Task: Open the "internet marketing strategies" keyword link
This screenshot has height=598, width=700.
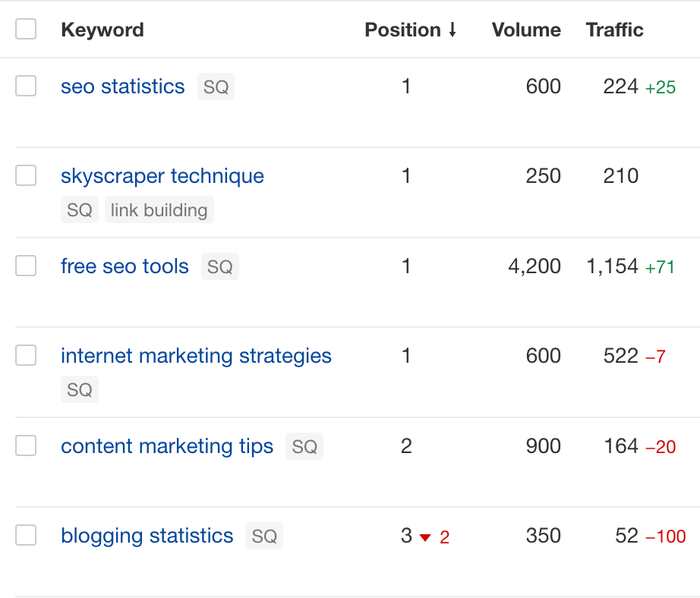Action: click(196, 355)
